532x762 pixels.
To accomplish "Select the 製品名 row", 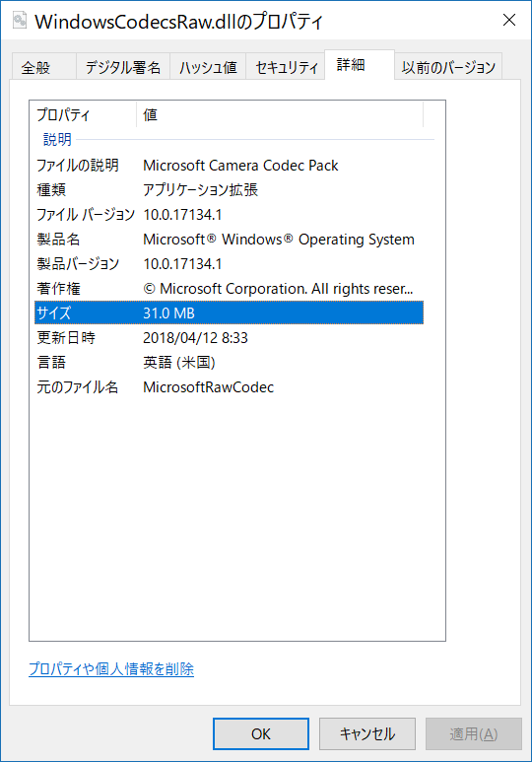I will point(229,240).
